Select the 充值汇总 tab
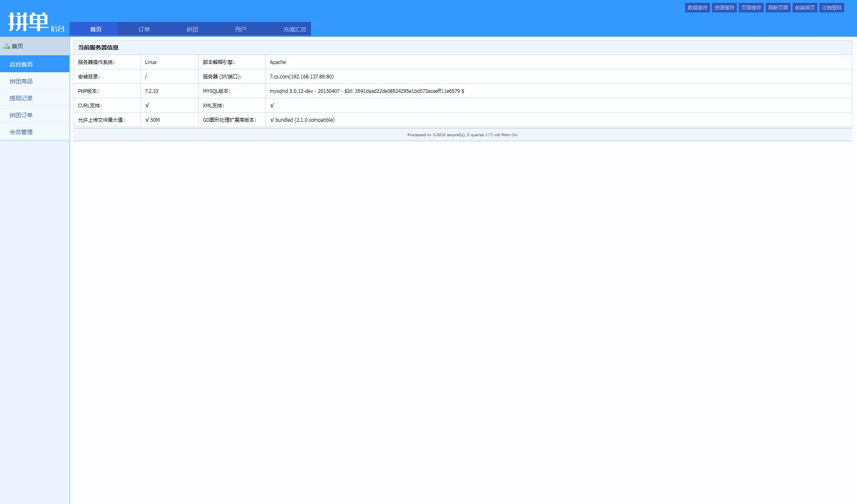Image resolution: width=857 pixels, height=504 pixels. point(294,29)
